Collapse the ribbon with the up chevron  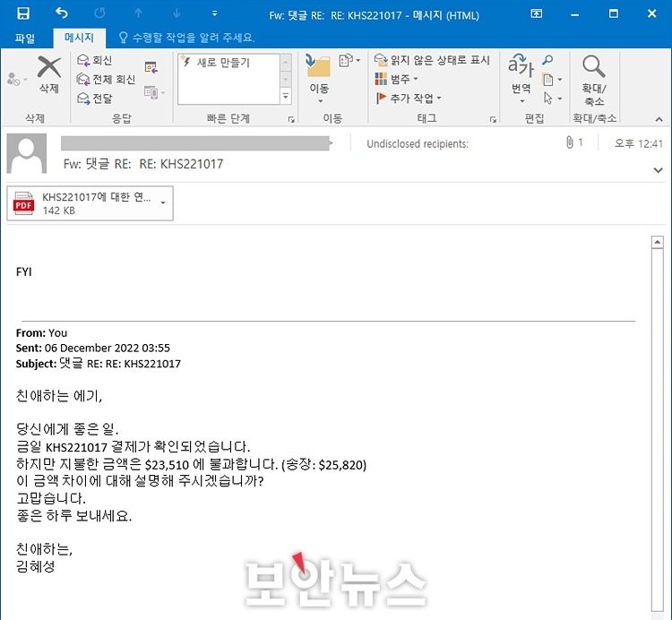coord(659,119)
